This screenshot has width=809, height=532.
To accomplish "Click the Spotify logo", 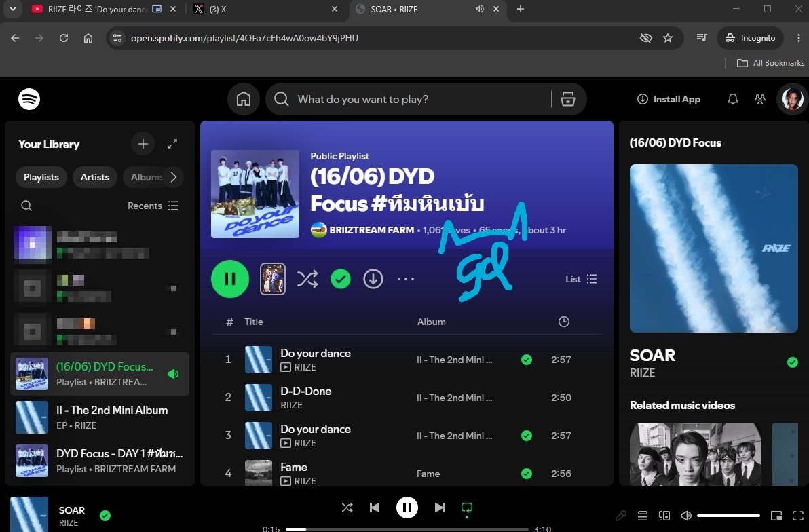I will tap(29, 99).
